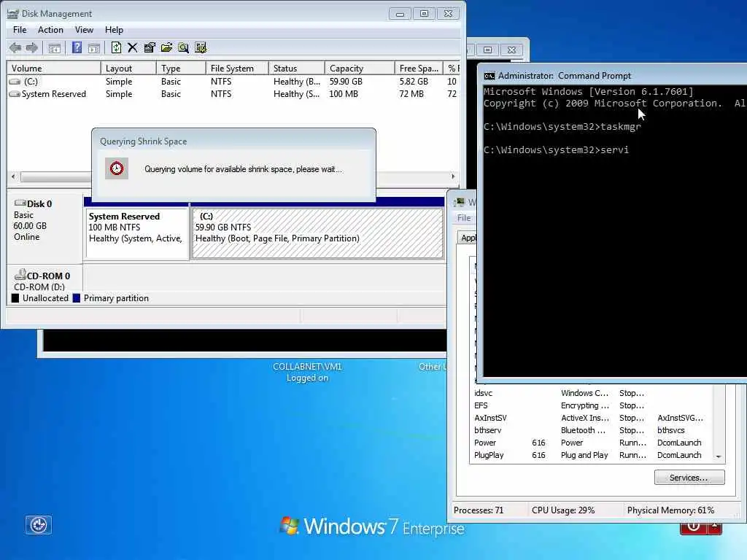Click the Disk 0 drive icon
The height and width of the screenshot is (560, 747).
pos(20,203)
